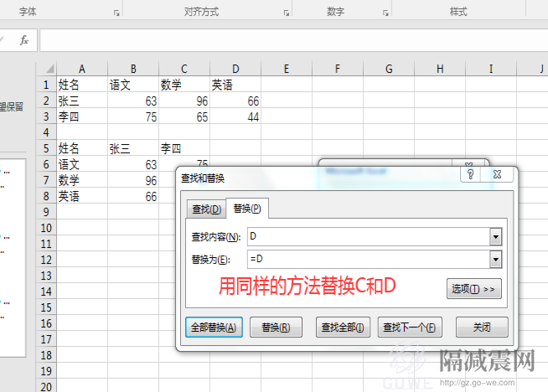Open the Number group dialog launcher
The width and height of the screenshot is (548, 392).
385,13
